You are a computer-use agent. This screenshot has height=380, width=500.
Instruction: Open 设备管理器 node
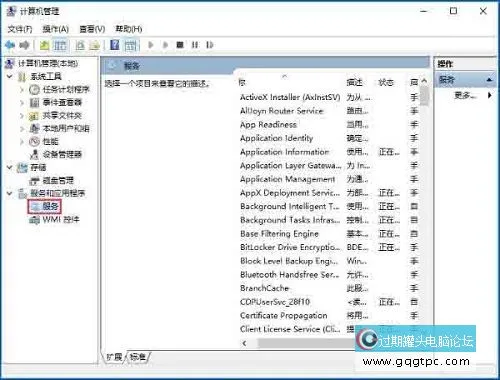(62, 154)
